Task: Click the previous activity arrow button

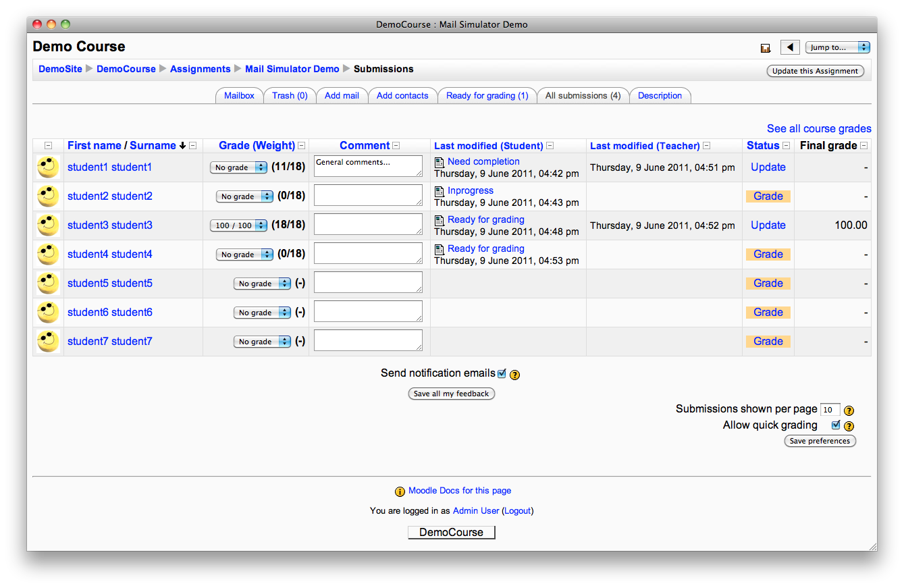Action: [790, 47]
